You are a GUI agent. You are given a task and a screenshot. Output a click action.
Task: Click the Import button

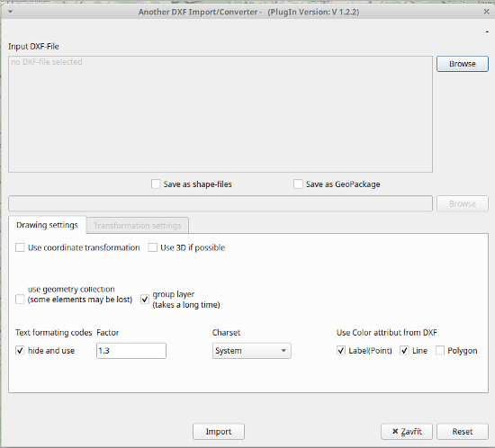(219, 431)
